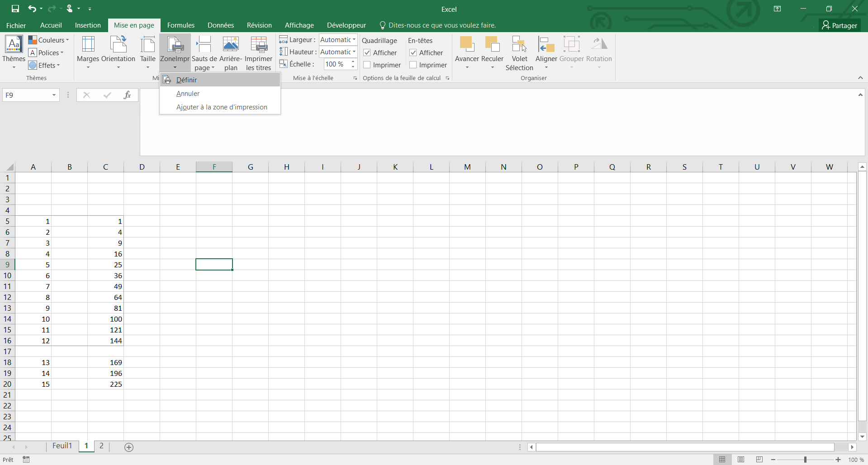868x465 pixels.
Task: Open the Fichier tab
Action: [16, 25]
